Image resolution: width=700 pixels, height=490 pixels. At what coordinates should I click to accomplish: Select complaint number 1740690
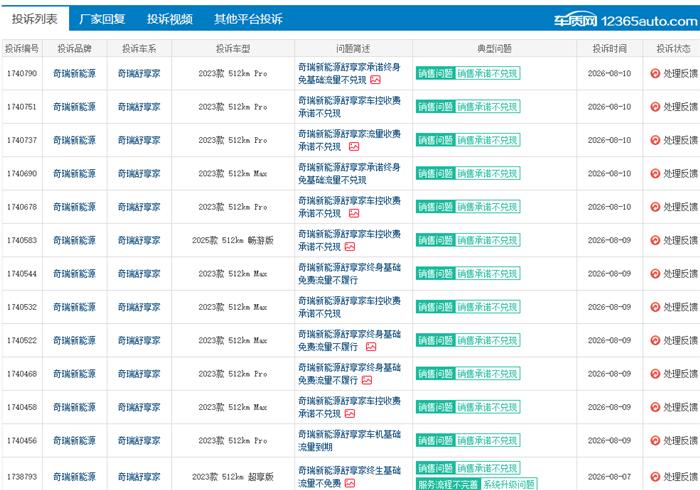[x=22, y=174]
